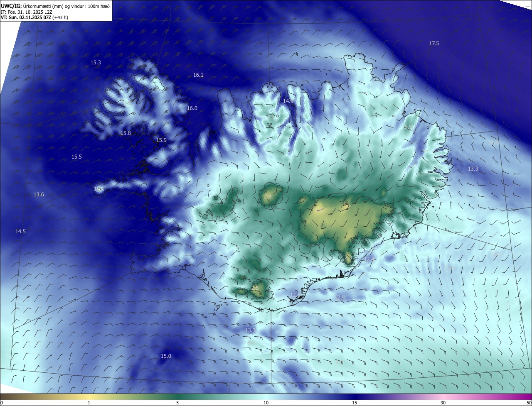Select the 14.9 value label
The width and height of the screenshot is (532, 406).
(x=288, y=101)
